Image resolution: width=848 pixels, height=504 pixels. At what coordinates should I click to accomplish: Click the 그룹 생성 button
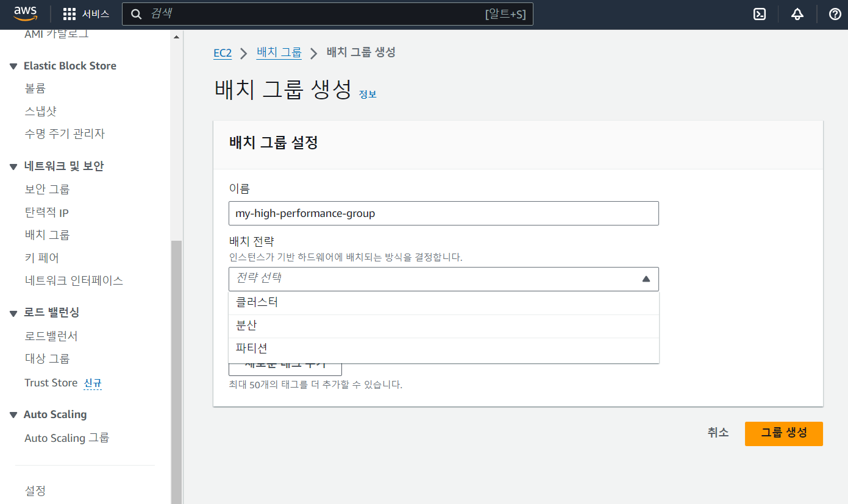(x=784, y=433)
